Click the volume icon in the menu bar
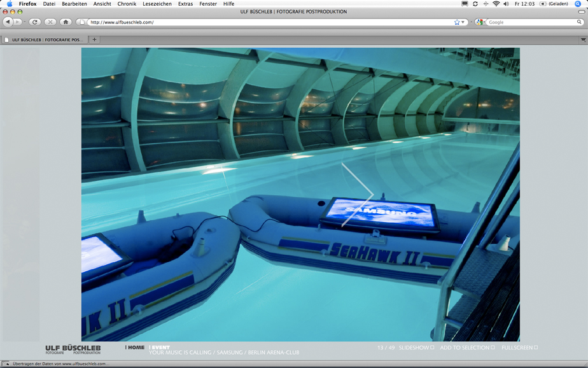The image size is (588, 368). click(506, 4)
